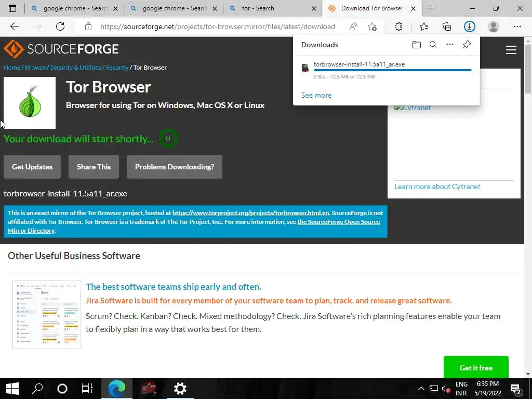
Task: Go to the Home breadcrumb
Action: [12, 68]
